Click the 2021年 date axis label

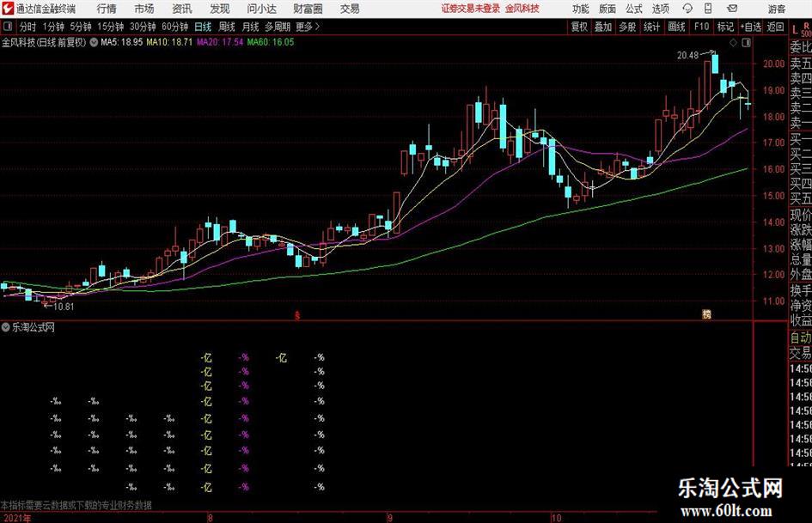click(x=17, y=518)
